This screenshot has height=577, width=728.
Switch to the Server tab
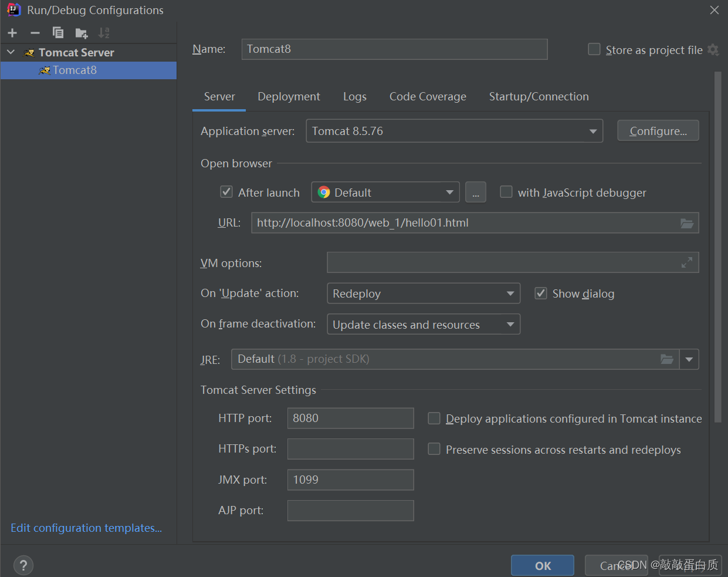click(219, 97)
